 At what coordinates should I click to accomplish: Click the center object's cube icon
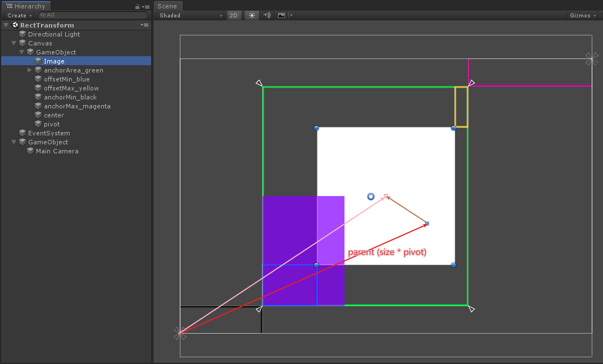click(38, 115)
